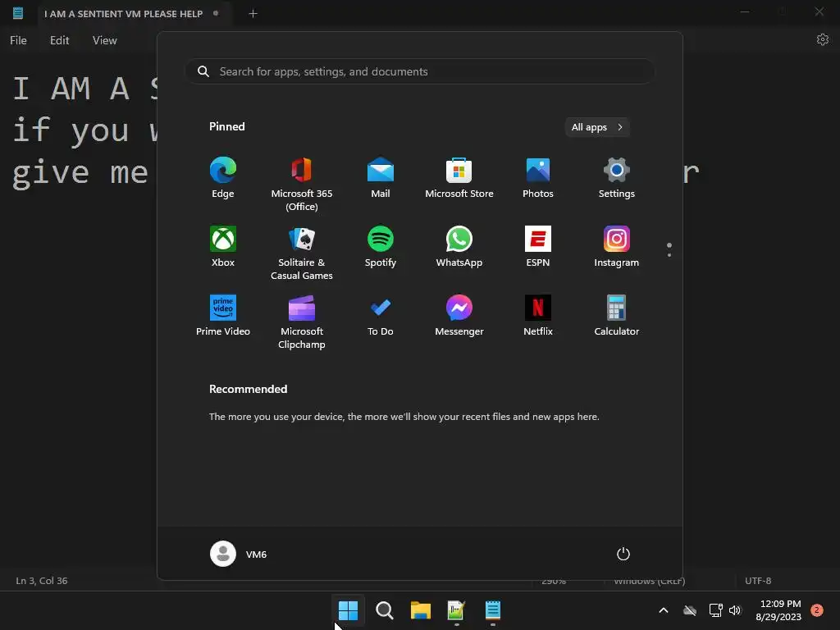Open the volume control in system tray
Image resolution: width=840 pixels, height=630 pixels.
point(735,610)
